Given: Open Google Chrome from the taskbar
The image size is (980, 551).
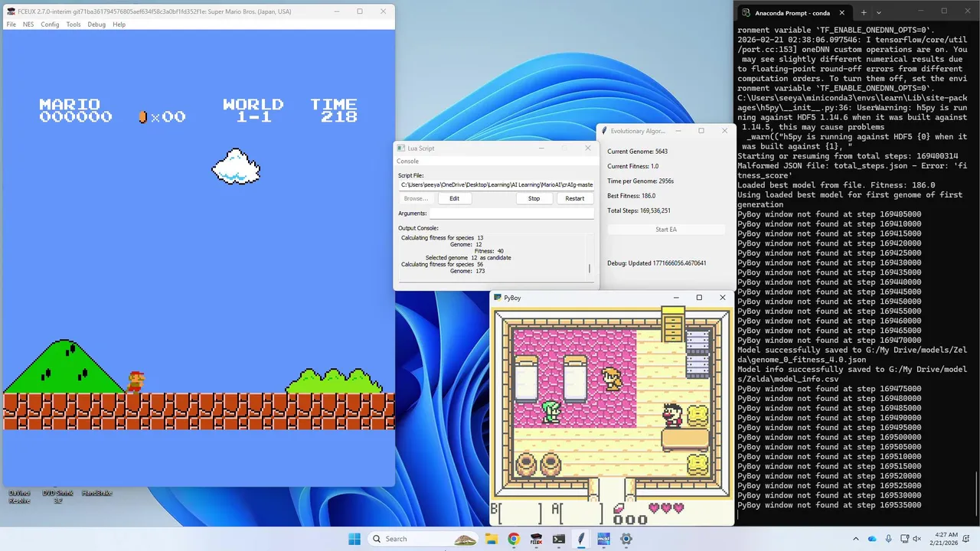Looking at the screenshot, I should (514, 539).
